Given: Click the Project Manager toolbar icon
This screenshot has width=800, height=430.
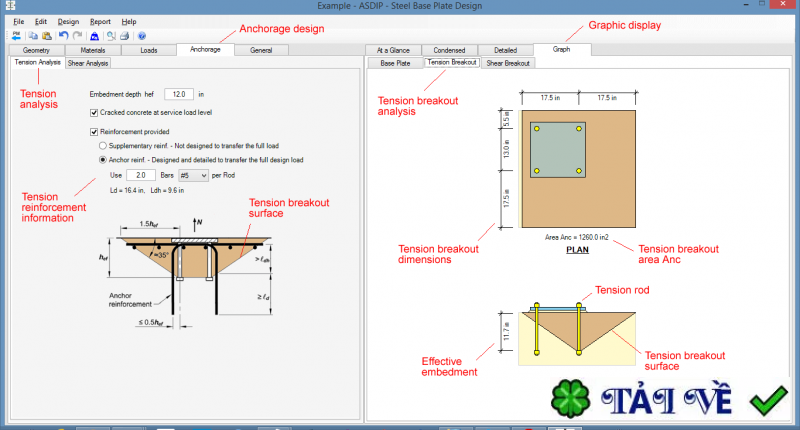Looking at the screenshot, I should coord(18,35).
